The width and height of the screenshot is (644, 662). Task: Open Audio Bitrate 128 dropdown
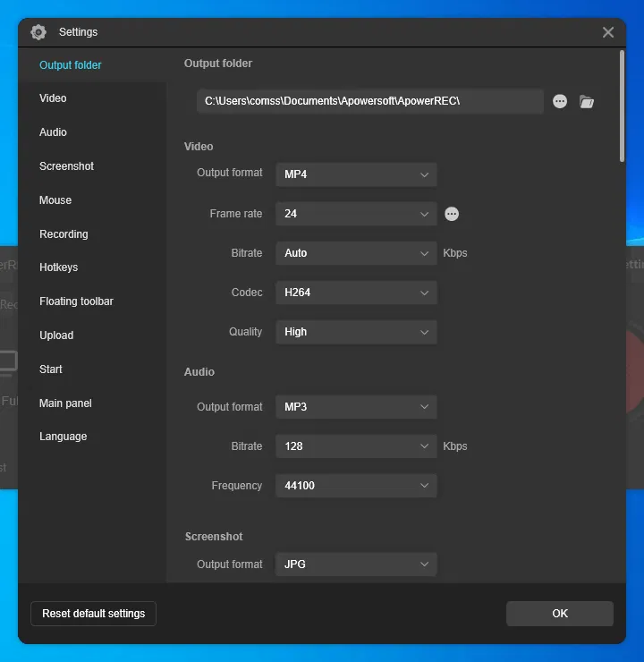coord(356,446)
